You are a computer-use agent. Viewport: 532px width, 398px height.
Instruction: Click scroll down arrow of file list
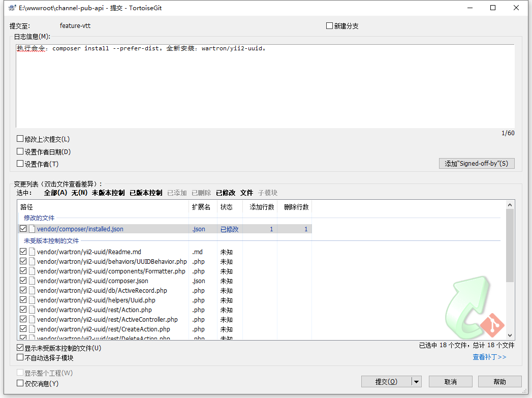coord(510,335)
